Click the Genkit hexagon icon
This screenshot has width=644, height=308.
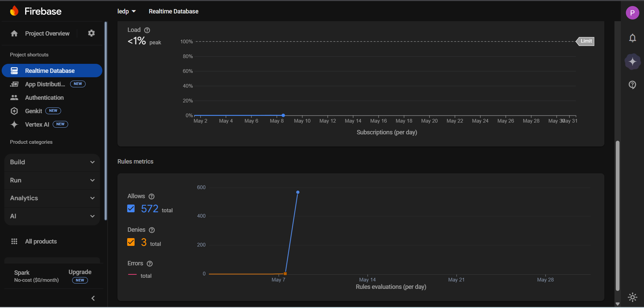(14, 111)
